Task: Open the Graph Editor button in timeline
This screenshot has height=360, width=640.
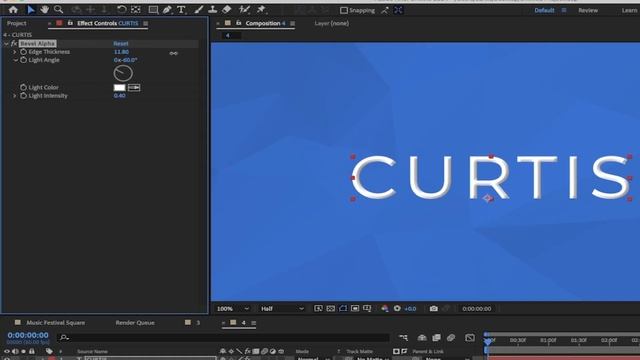Action: coord(470,338)
